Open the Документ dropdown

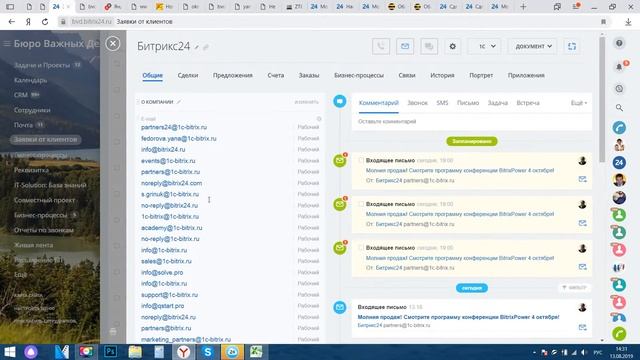533,46
